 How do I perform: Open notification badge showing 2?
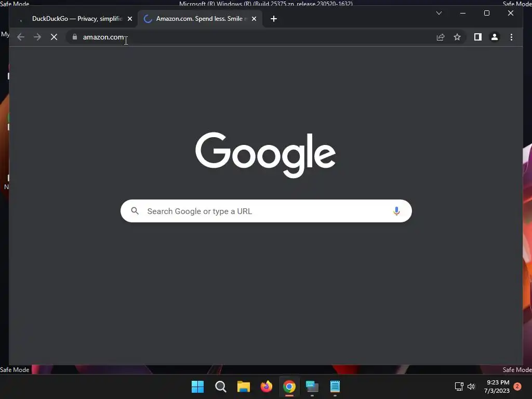517,386
